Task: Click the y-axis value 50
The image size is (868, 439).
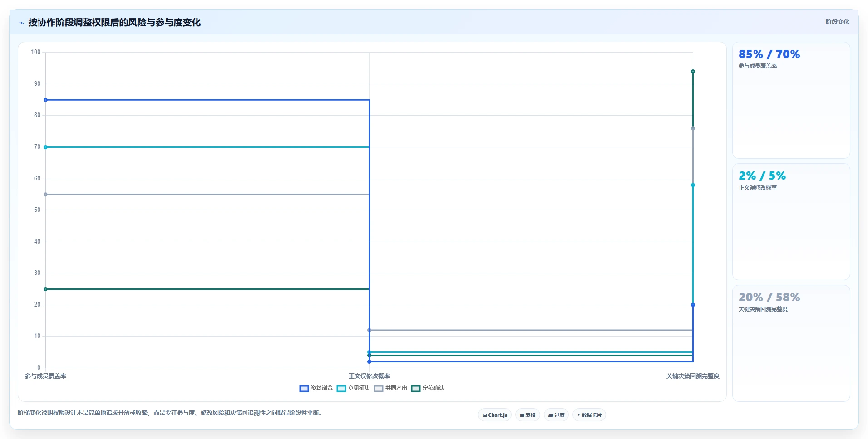Action: 37,210
